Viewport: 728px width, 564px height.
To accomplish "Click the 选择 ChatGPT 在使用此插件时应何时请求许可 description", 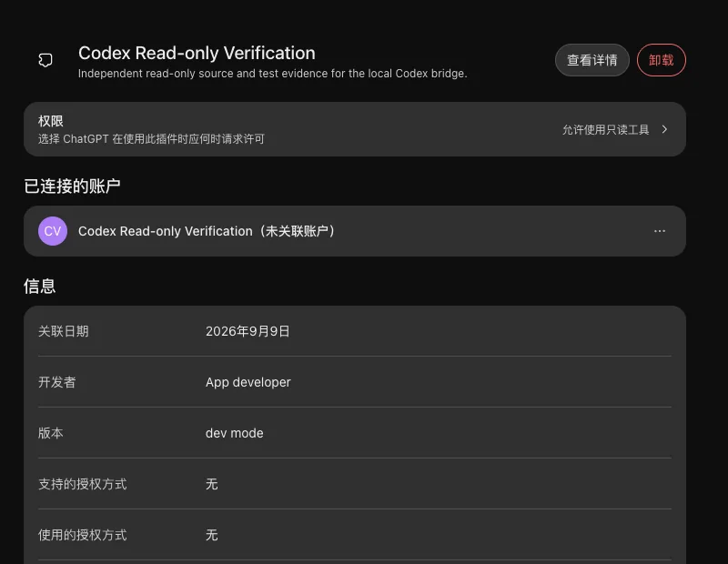I will click(x=151, y=139).
